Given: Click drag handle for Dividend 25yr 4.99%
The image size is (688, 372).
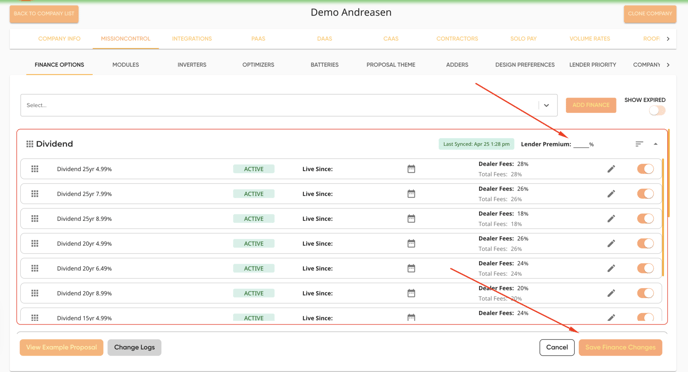Looking at the screenshot, I should pos(35,169).
